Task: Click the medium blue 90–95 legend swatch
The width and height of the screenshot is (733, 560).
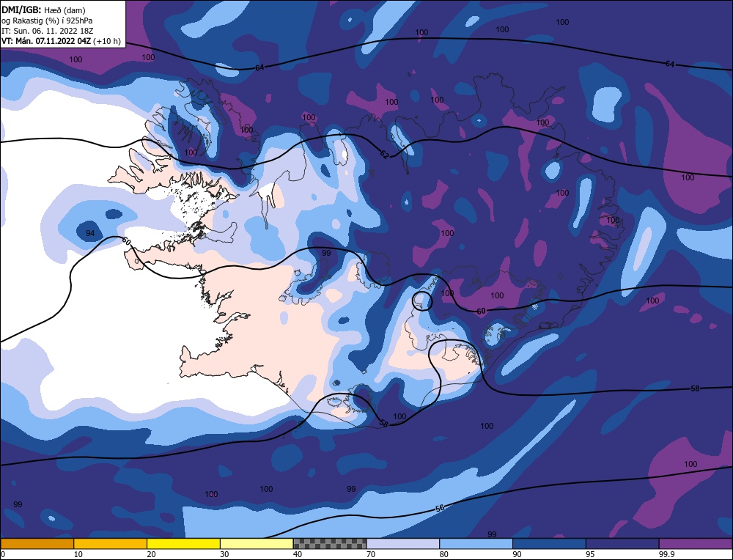Action: (x=549, y=543)
